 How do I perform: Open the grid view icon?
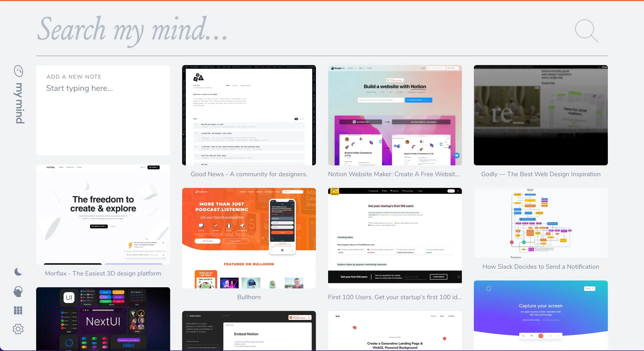point(18,310)
